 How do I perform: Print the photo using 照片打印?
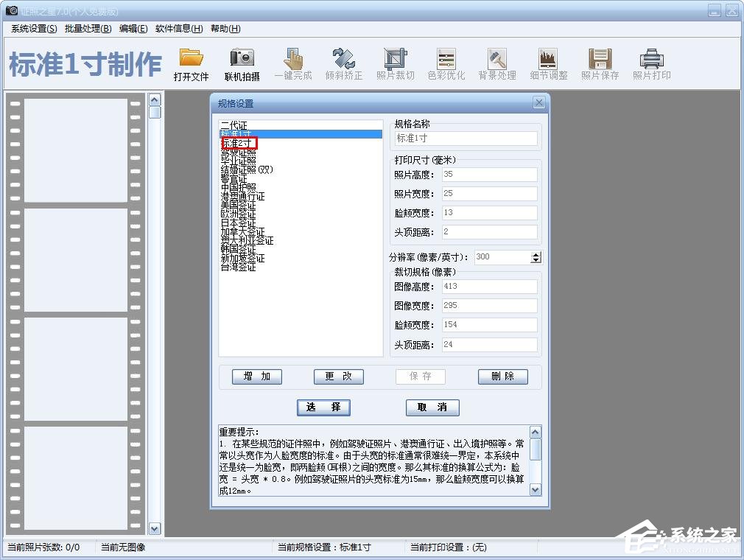(650, 63)
